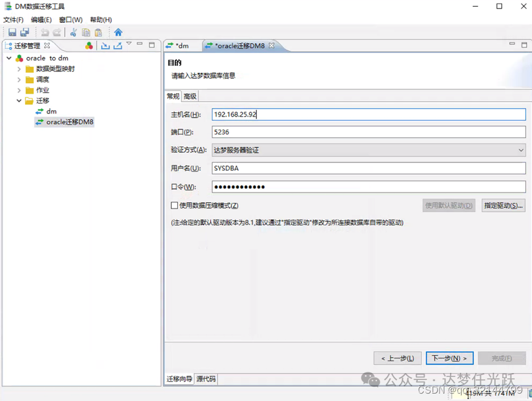Click the 主机名 input field
Viewport: 532px width, 401px height.
[x=369, y=114]
